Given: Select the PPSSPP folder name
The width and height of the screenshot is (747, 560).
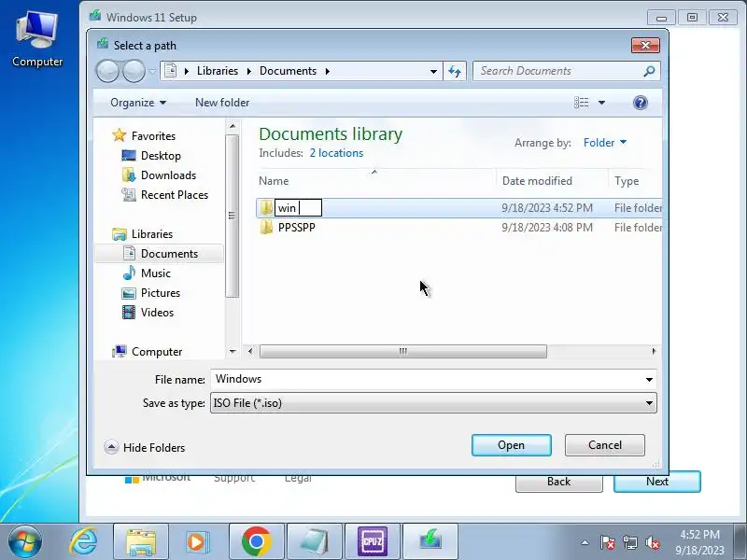Looking at the screenshot, I should click(x=296, y=227).
